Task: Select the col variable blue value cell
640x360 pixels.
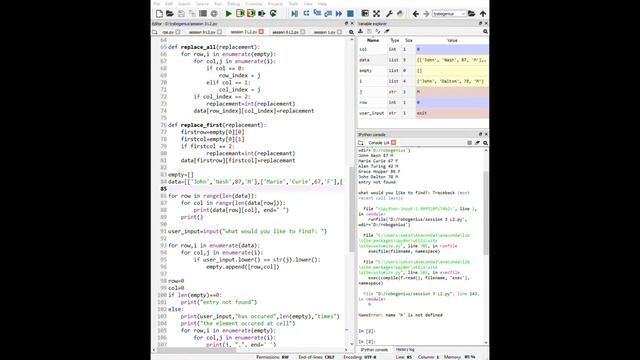Action: [x=452, y=49]
